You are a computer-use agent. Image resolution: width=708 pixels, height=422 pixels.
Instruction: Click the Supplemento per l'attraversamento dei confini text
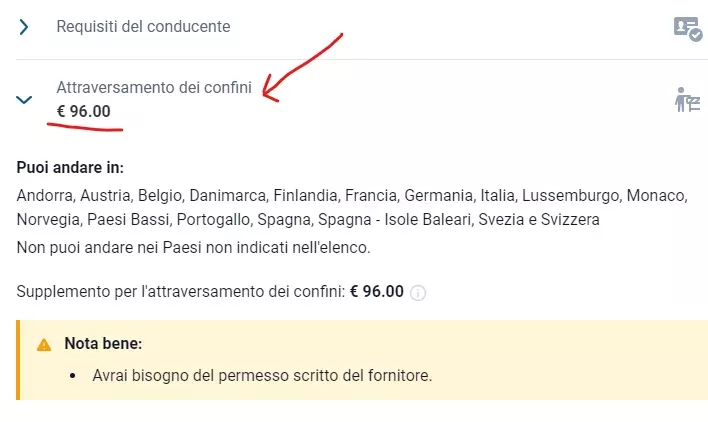coord(181,292)
